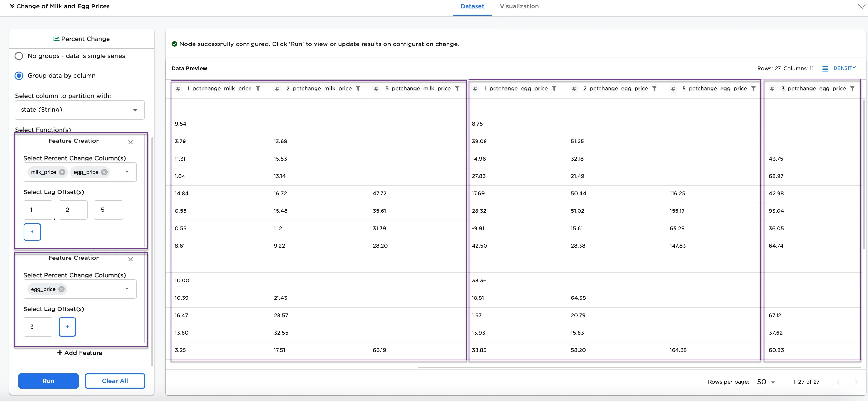Select Group data by column option
This screenshot has width=868, height=401.
coord(19,75)
